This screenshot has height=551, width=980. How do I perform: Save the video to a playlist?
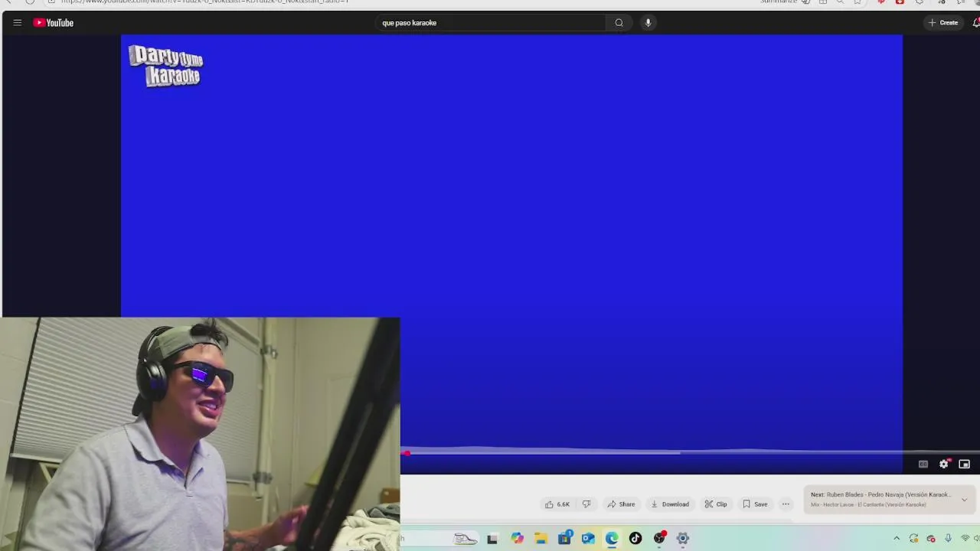tap(755, 504)
